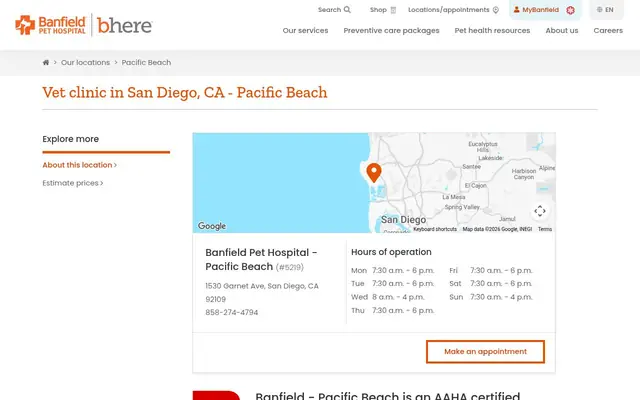Click the Explore more heading

(71, 139)
